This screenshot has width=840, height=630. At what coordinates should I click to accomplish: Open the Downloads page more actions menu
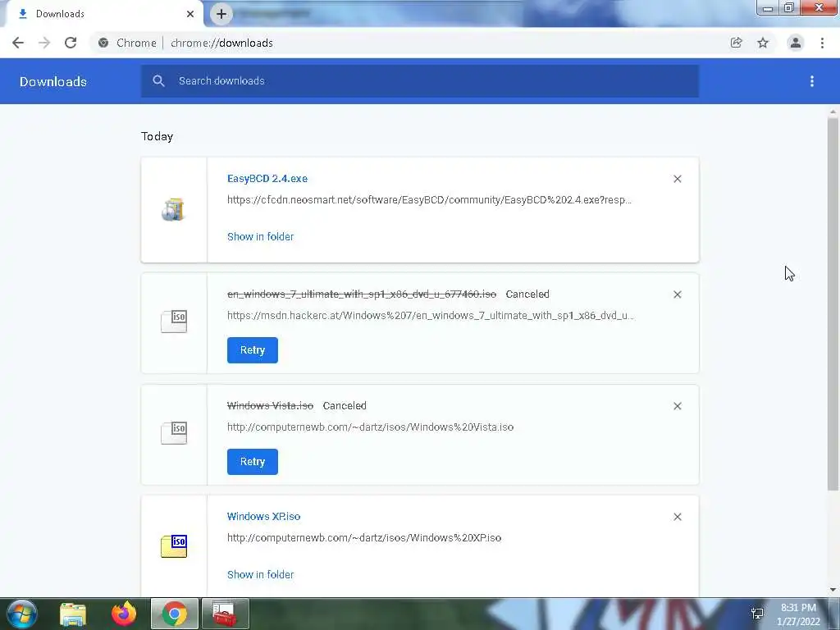tap(812, 81)
